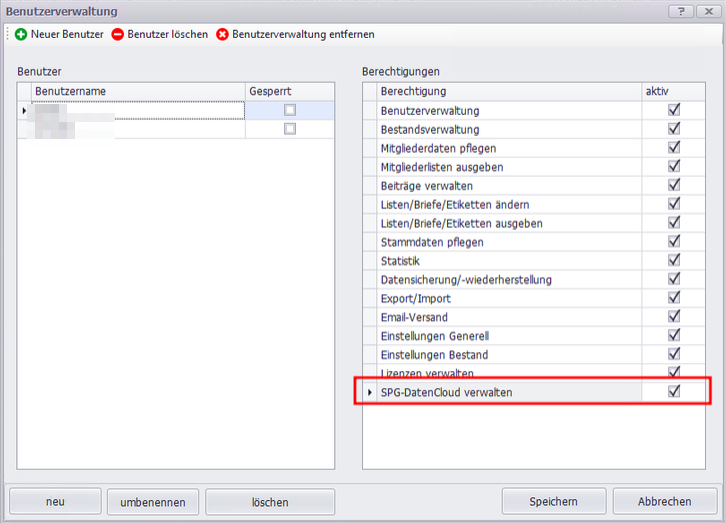Select the first user row name cell
Image resolution: width=726 pixels, height=523 pixels.
click(x=138, y=111)
